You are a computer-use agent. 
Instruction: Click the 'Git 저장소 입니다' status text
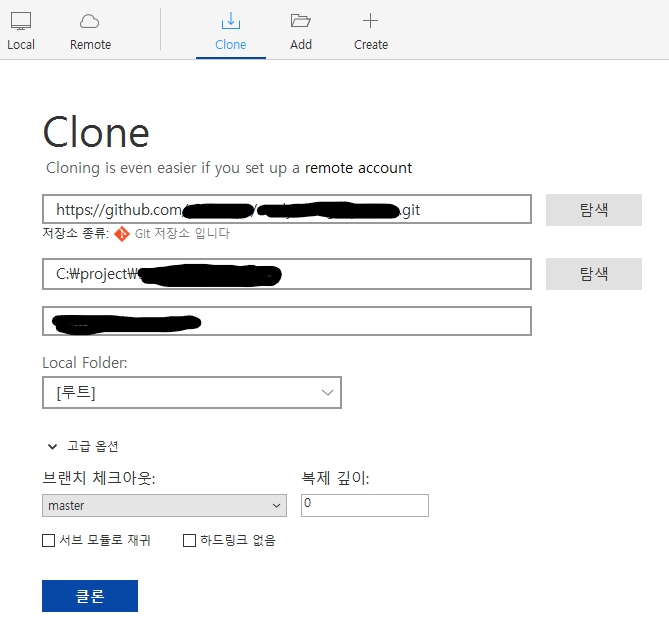[182, 234]
